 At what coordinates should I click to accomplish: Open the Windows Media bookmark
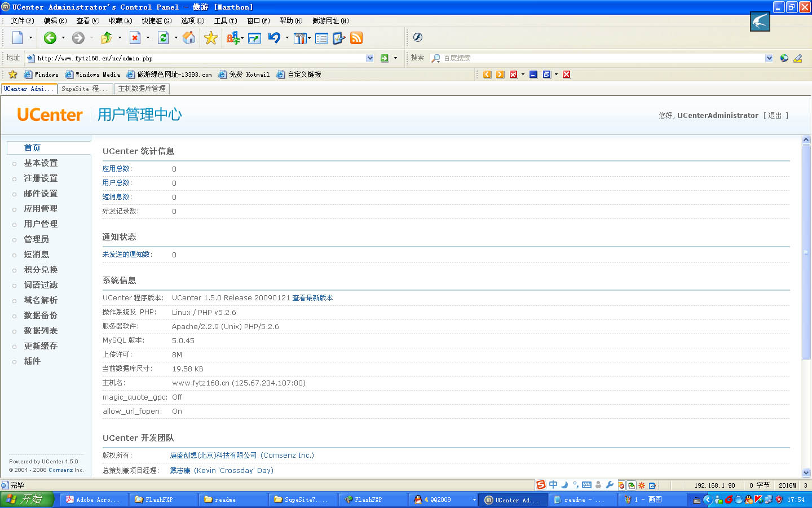[x=92, y=75]
